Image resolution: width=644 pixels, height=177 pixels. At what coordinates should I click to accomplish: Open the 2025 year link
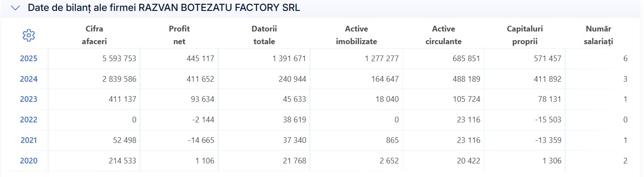pyautogui.click(x=28, y=59)
